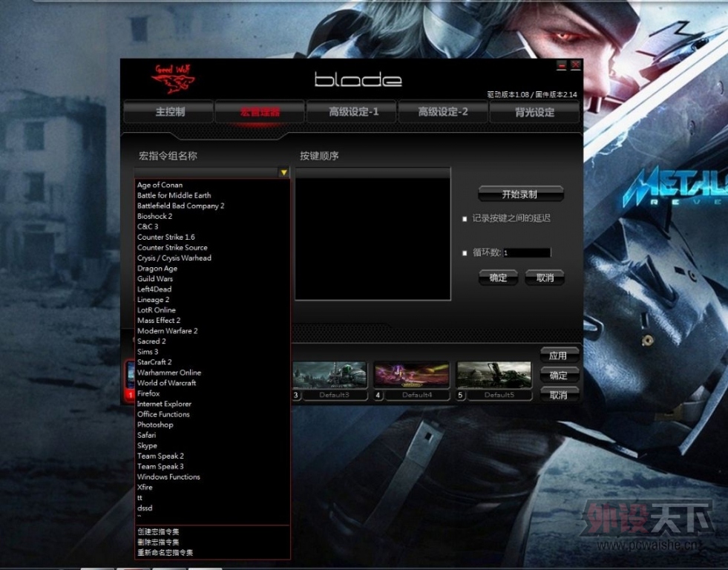Image resolution: width=728 pixels, height=570 pixels.
Task: Click the Speed Wolf logo
Action: tap(174, 79)
